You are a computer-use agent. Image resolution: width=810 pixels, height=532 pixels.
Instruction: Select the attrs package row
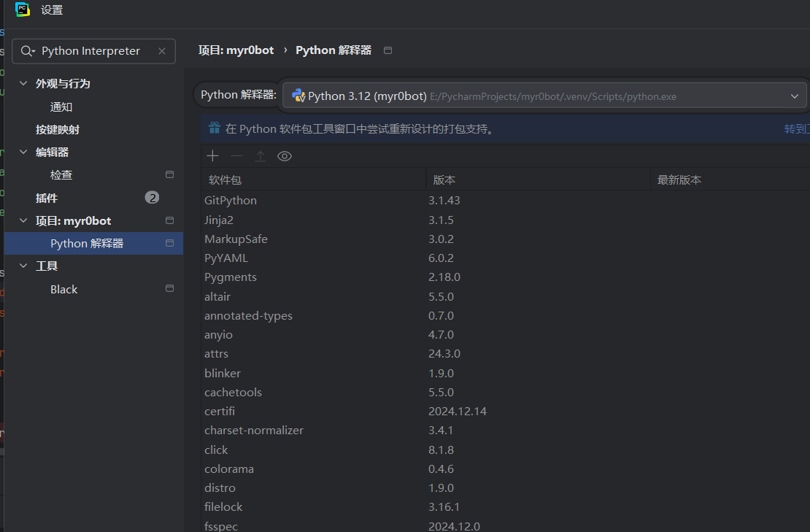pos(505,354)
